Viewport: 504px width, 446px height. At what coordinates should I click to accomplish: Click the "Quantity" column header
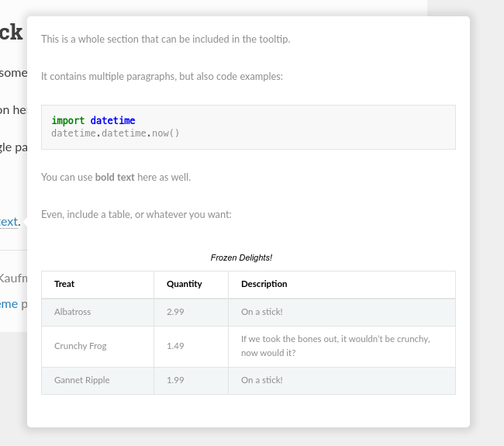click(184, 284)
